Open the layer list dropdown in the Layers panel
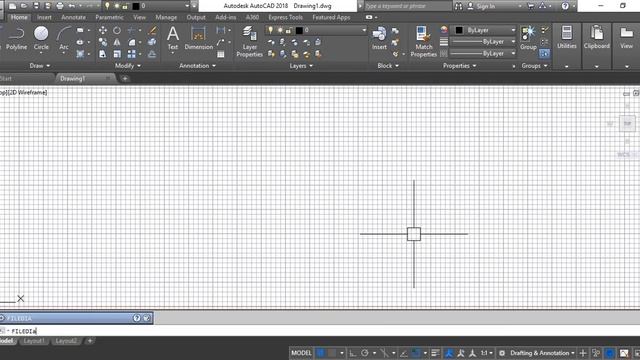Image resolution: width=640 pixels, height=360 pixels. pos(316,30)
